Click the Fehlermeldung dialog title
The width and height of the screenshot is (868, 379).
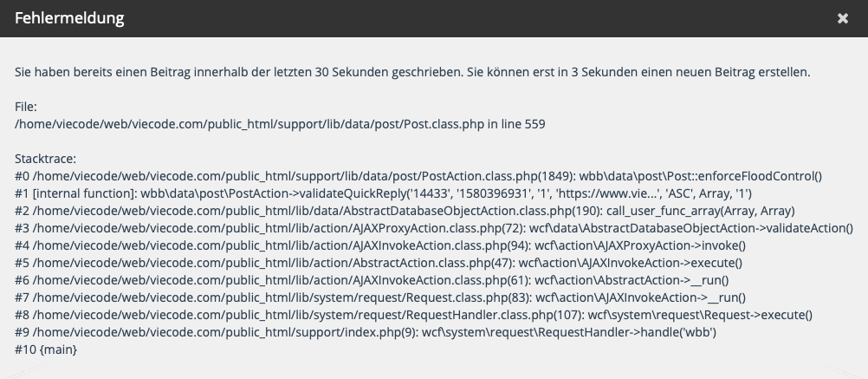[x=69, y=17]
